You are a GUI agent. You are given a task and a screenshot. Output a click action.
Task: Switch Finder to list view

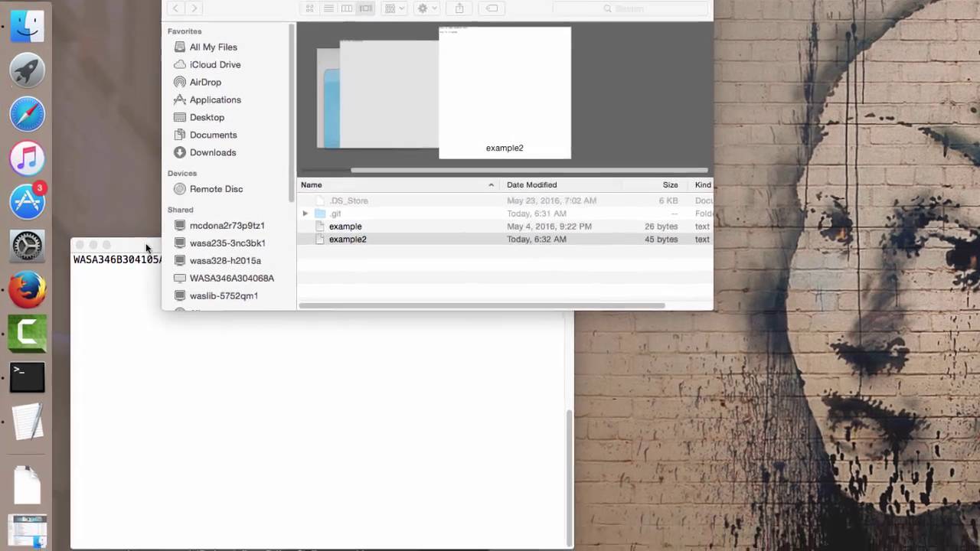[328, 8]
